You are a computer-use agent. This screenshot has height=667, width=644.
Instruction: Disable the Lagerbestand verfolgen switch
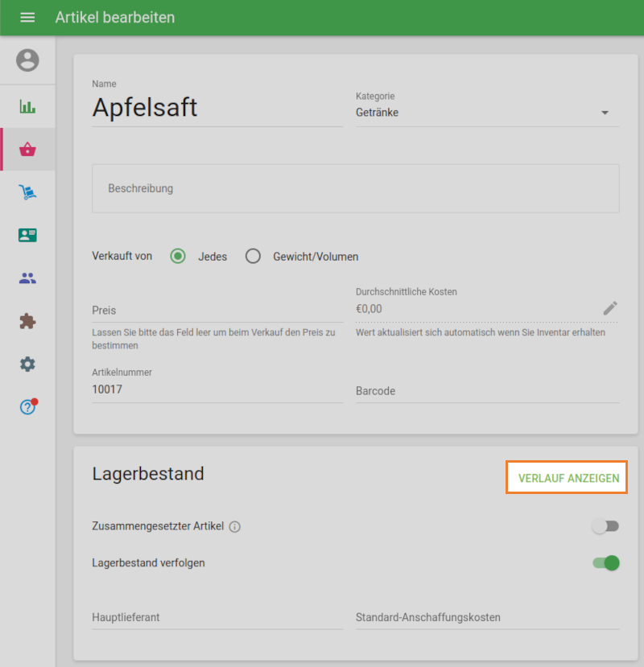pyautogui.click(x=605, y=563)
